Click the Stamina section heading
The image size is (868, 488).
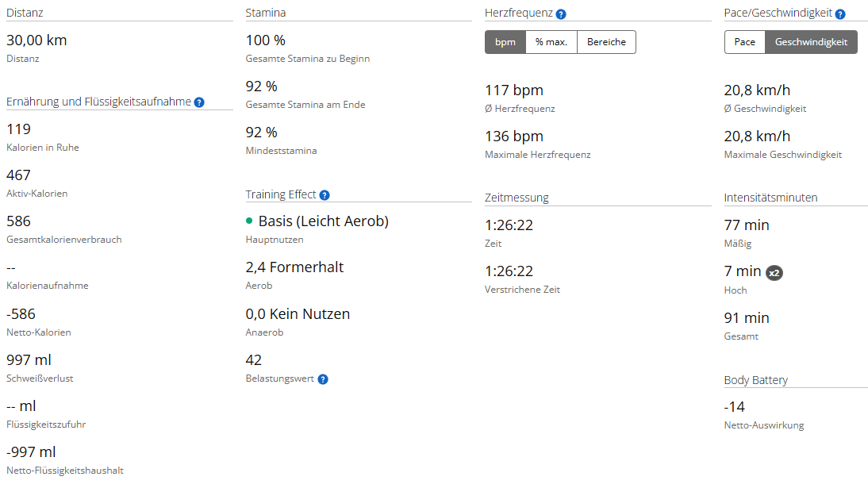(266, 13)
